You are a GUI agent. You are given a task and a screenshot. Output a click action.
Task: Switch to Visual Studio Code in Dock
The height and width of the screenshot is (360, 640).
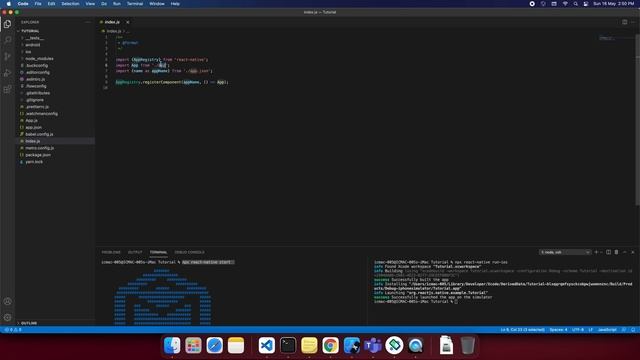pos(267,346)
